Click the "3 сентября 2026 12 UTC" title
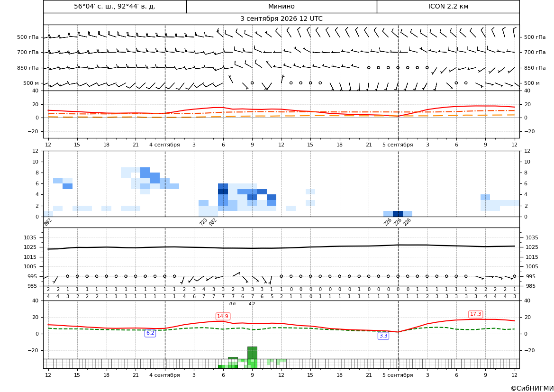 [x=282, y=19]
